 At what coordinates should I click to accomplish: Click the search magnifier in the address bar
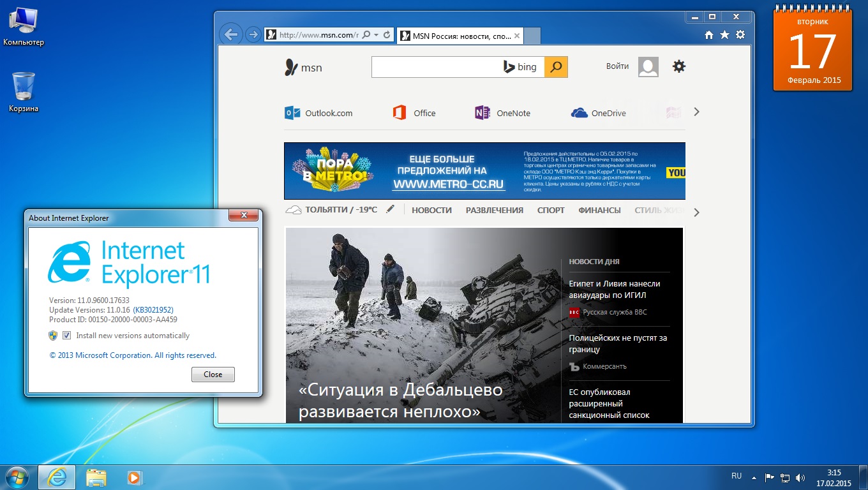click(x=366, y=35)
